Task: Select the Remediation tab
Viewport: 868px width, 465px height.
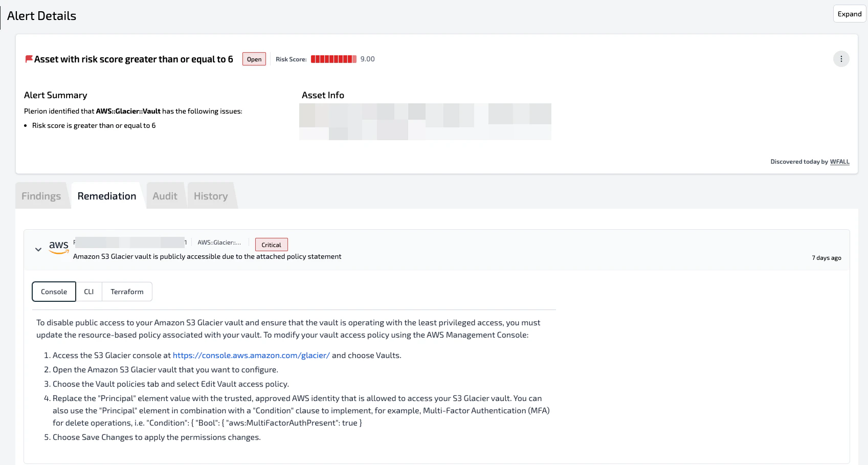Action: tap(107, 196)
